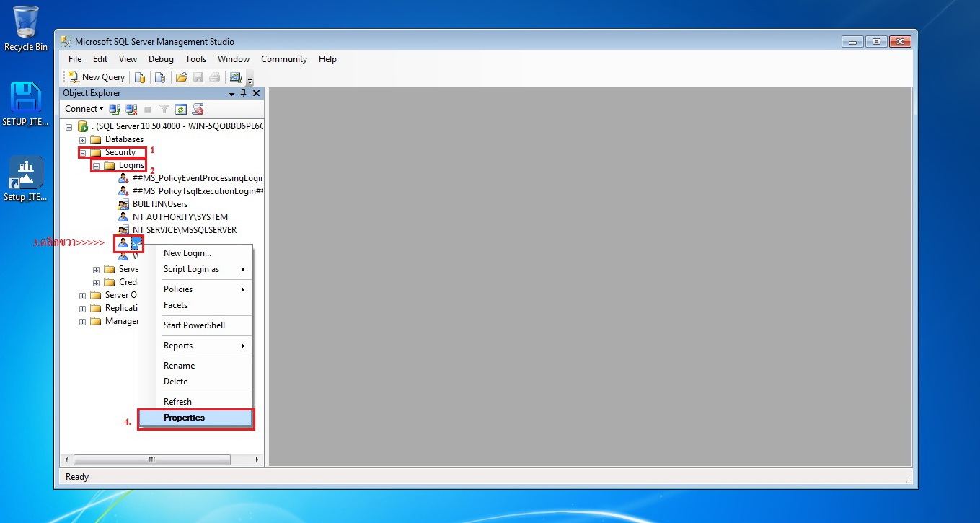
Task: Select the NT SERVICE\MSSQLSERVER login
Action: 185,230
